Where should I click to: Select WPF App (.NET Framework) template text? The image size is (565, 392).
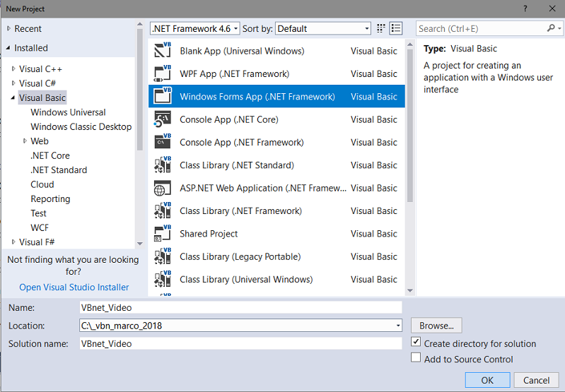tap(235, 73)
